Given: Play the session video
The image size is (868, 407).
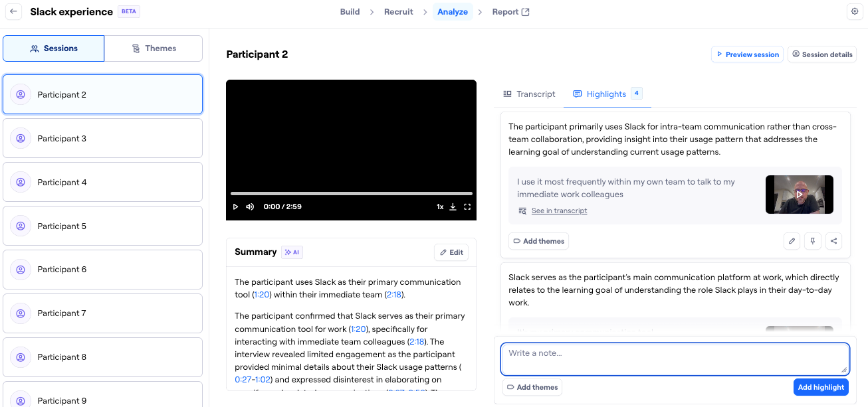Looking at the screenshot, I should pos(235,206).
